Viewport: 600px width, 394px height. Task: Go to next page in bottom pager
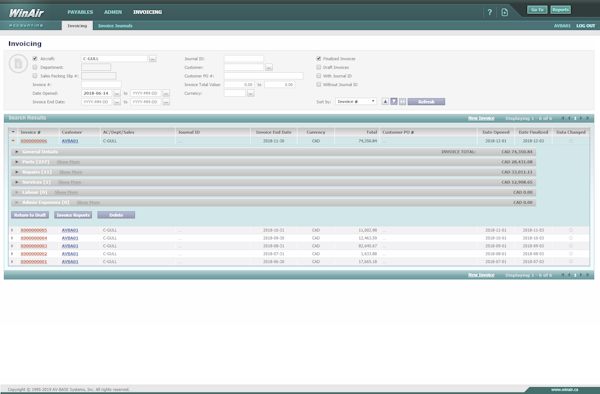581,275
